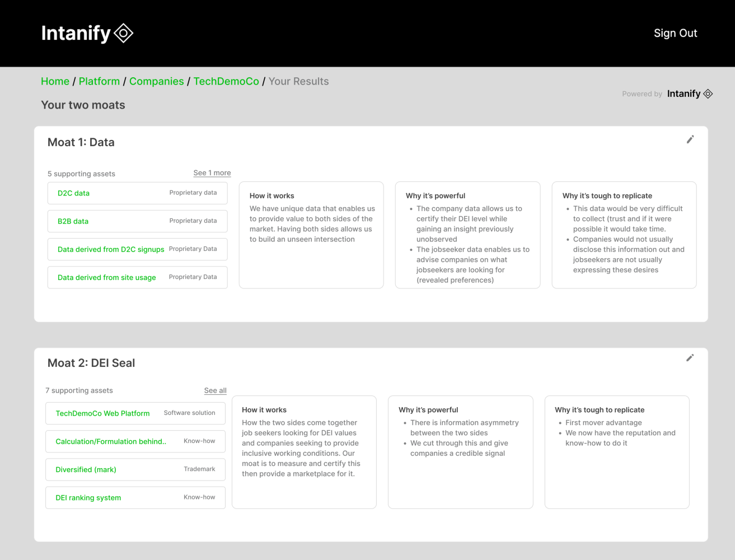735x560 pixels.
Task: Open the D2C data asset
Action: pos(138,193)
